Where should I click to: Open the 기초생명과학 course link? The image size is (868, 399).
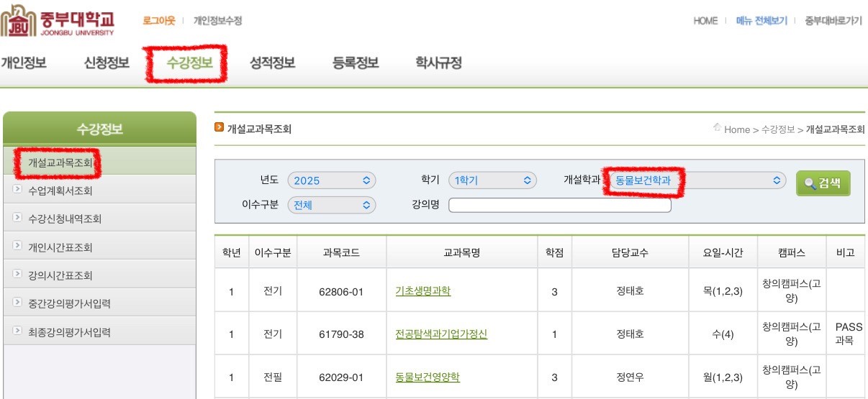423,291
